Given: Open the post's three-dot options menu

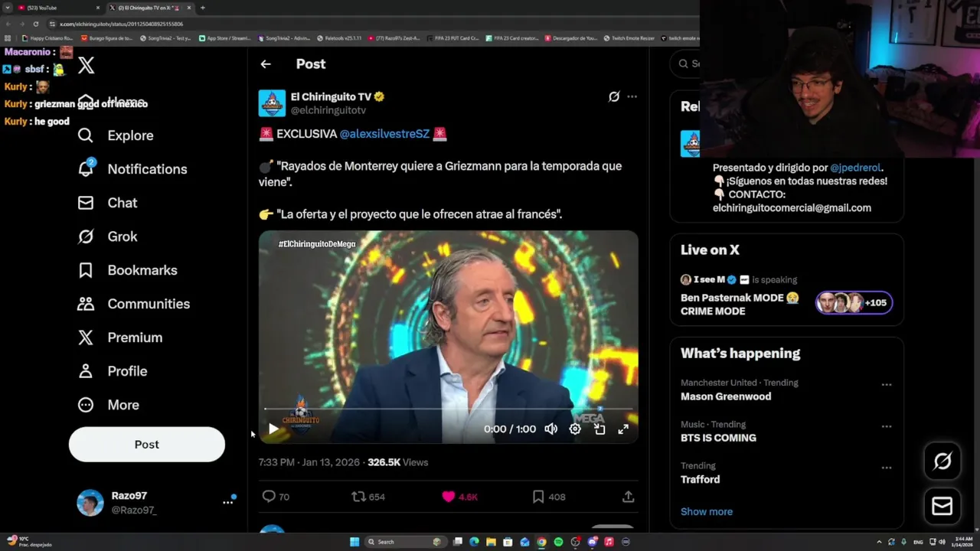Looking at the screenshot, I should point(632,96).
